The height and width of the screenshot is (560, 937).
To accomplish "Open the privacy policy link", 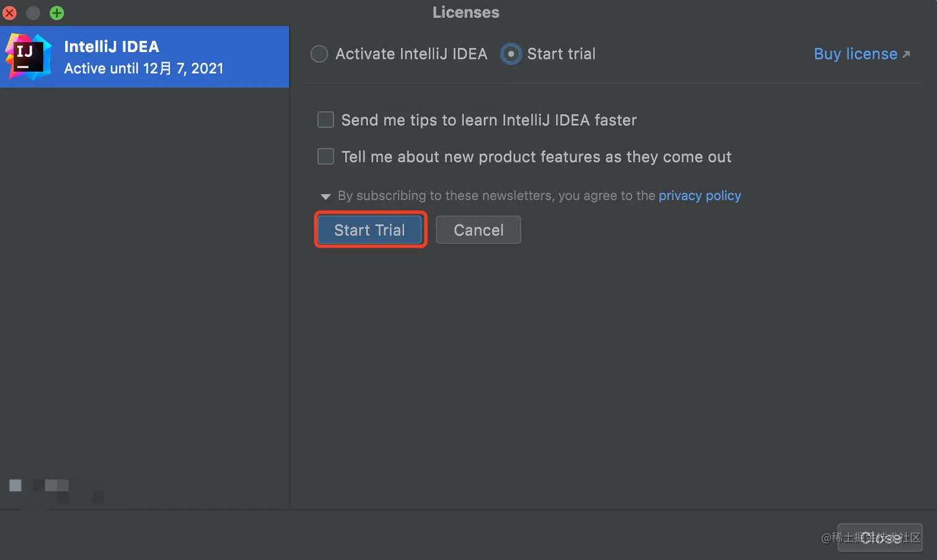I will pyautogui.click(x=700, y=196).
